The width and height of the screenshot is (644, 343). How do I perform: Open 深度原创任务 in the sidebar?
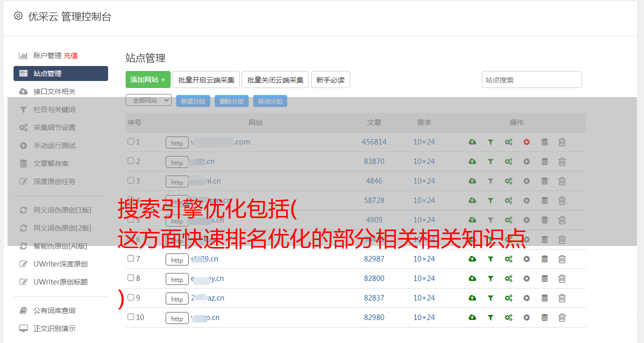(55, 181)
